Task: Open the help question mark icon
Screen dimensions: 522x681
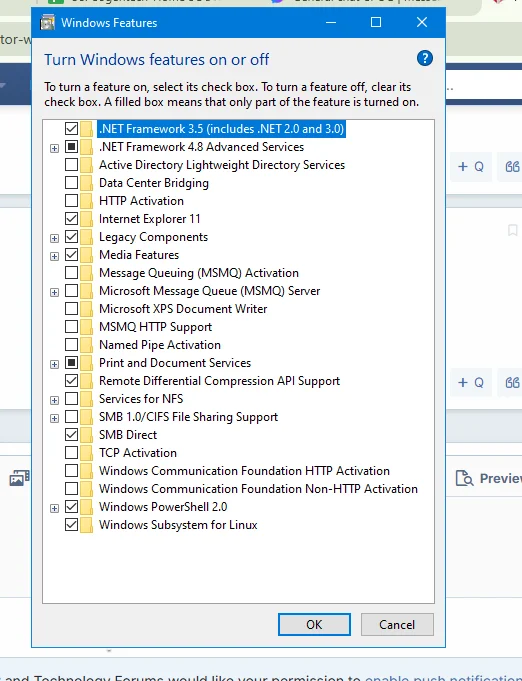Action: pos(425,58)
